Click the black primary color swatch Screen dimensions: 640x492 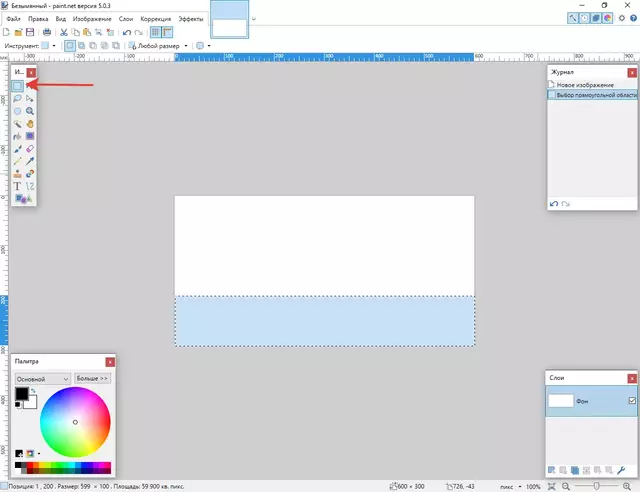[x=21, y=394]
